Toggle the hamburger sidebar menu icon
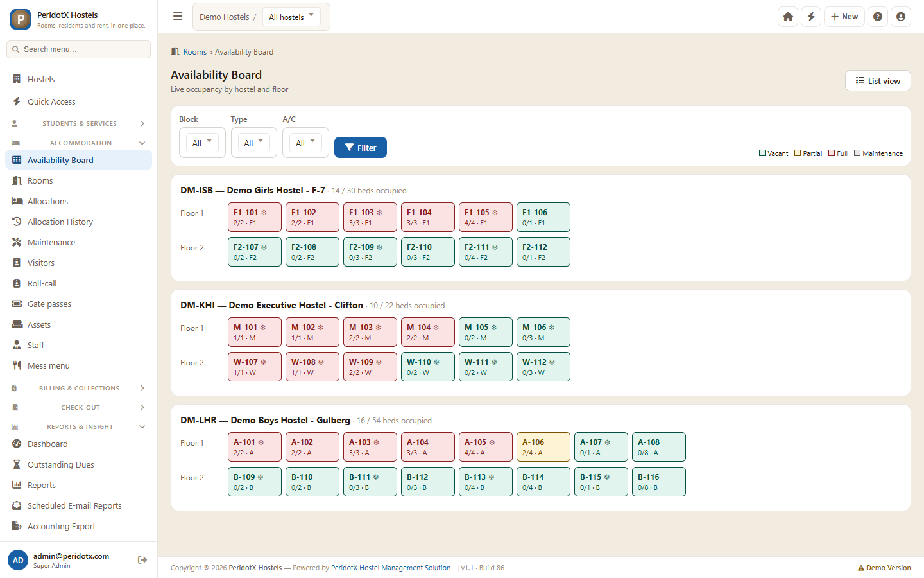This screenshot has width=924, height=578. pos(178,17)
